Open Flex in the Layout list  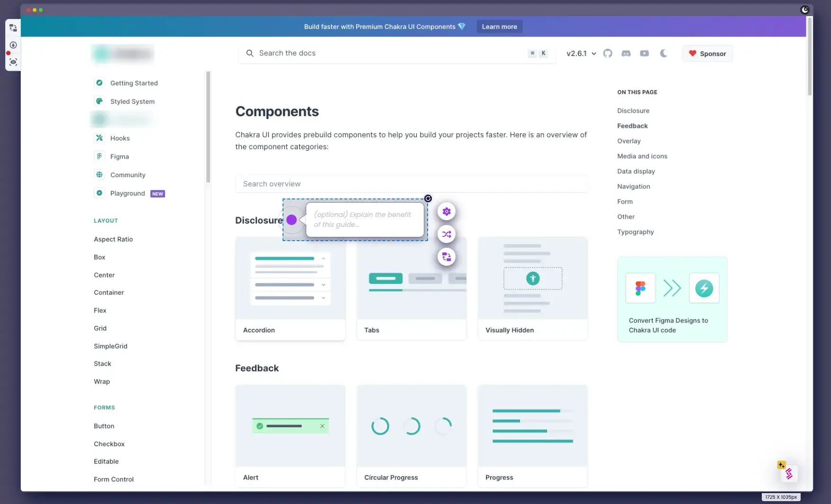pos(100,311)
